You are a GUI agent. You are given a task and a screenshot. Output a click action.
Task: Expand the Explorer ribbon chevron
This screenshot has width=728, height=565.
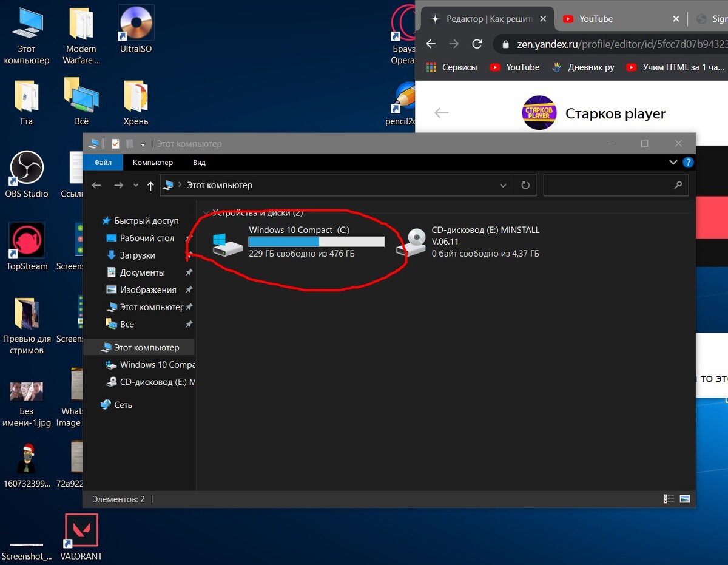tap(673, 163)
